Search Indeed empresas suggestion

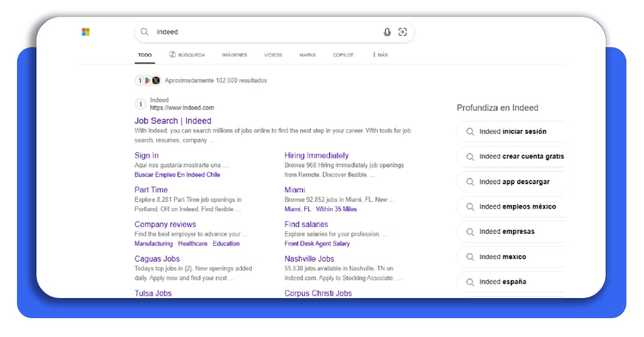(511, 232)
